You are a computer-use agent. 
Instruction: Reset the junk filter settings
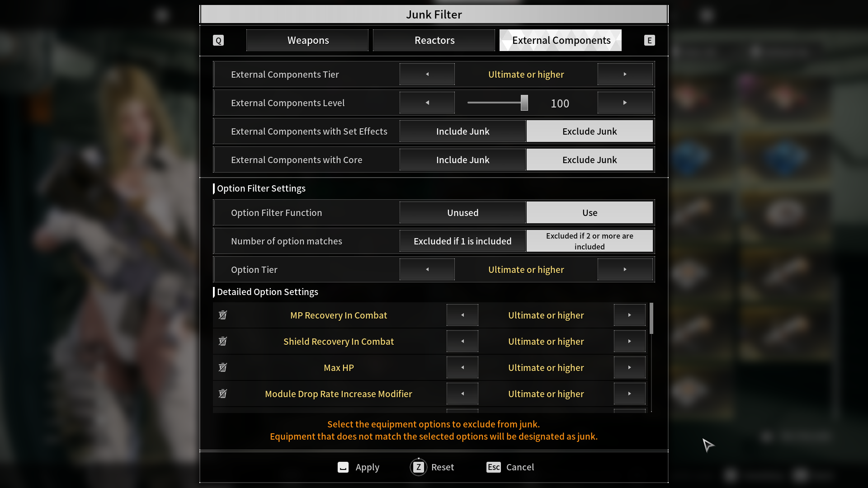(432, 467)
